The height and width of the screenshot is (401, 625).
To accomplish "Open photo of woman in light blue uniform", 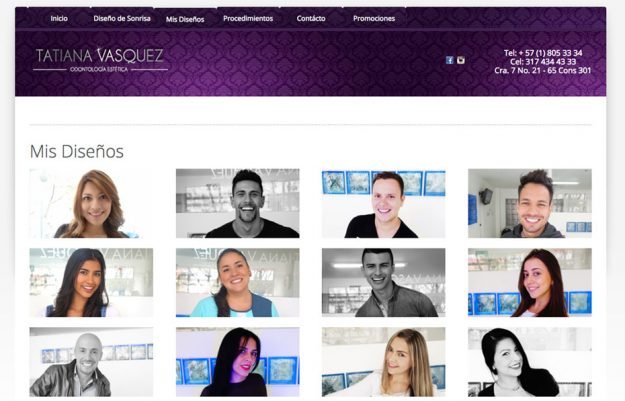I will tap(238, 283).
